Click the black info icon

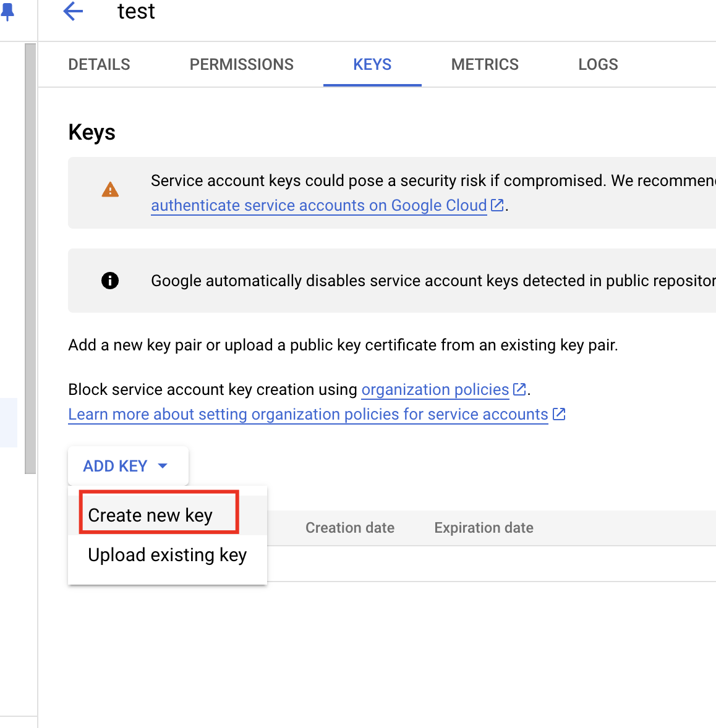(x=109, y=280)
